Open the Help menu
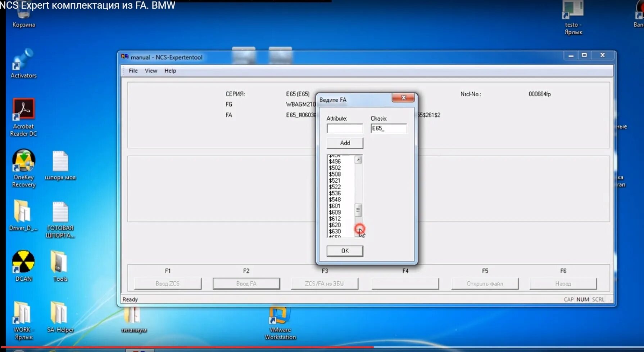 coord(170,71)
